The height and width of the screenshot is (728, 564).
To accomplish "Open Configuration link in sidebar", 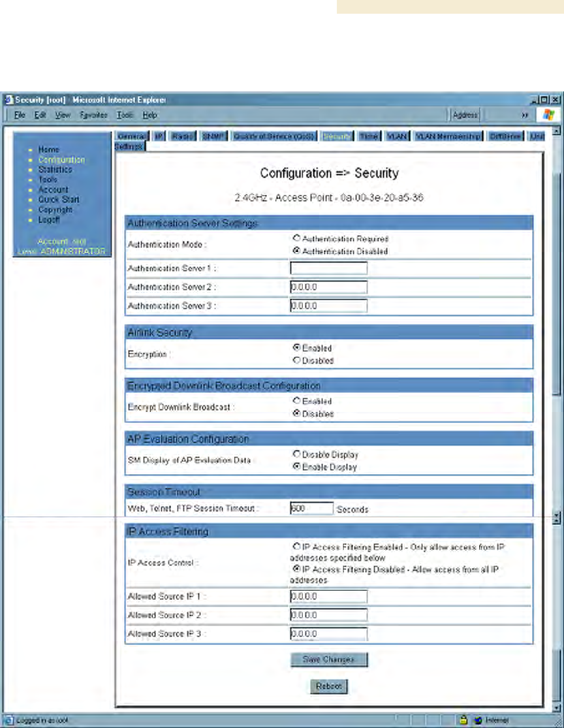I will [x=62, y=160].
